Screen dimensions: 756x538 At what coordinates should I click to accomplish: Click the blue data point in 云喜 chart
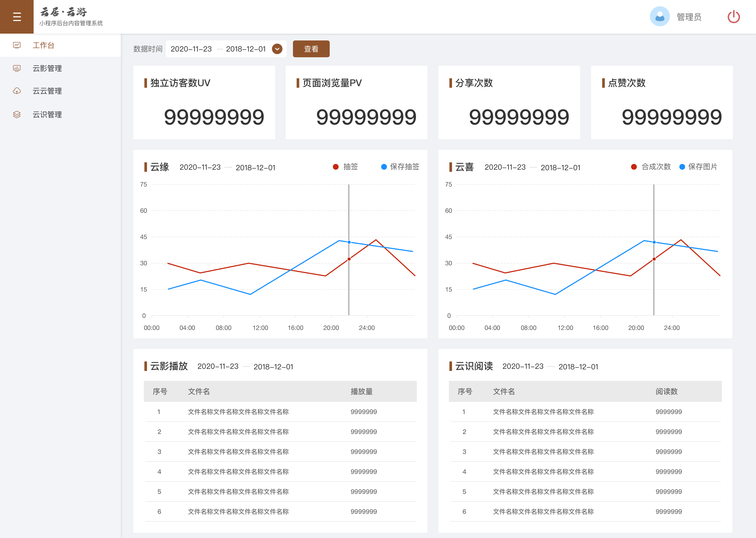coord(654,242)
